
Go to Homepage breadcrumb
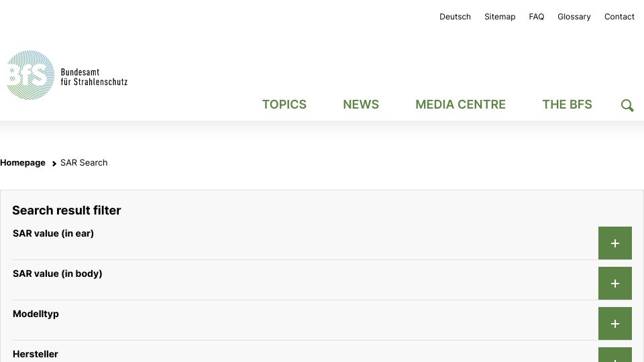pos(23,162)
